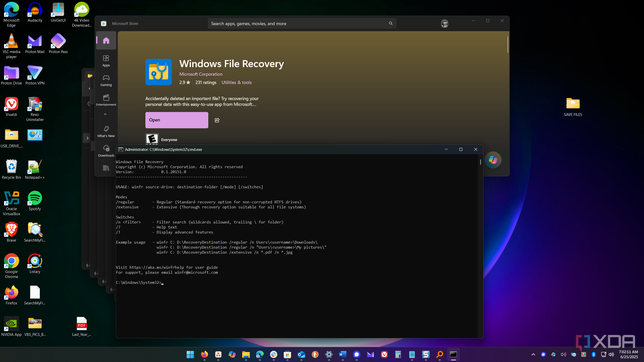Select the Revo Uninstaller desktop icon
This screenshot has height=362, width=644.
pyautogui.click(x=35, y=109)
